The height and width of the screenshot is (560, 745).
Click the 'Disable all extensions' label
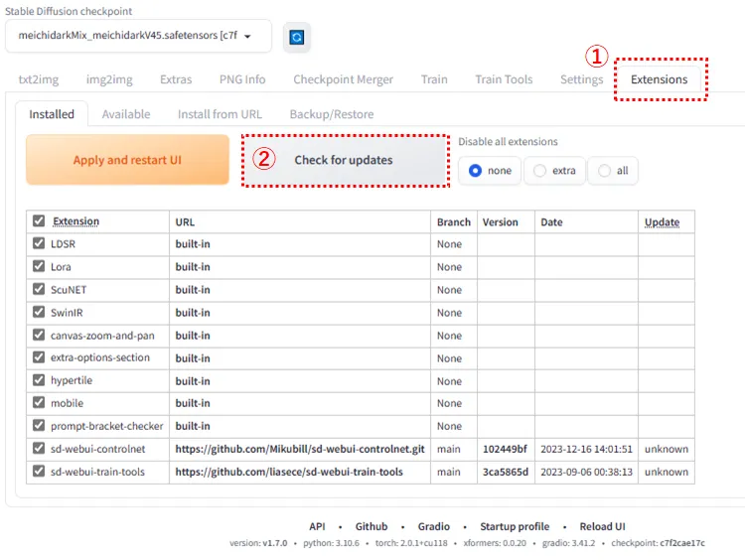point(508,142)
